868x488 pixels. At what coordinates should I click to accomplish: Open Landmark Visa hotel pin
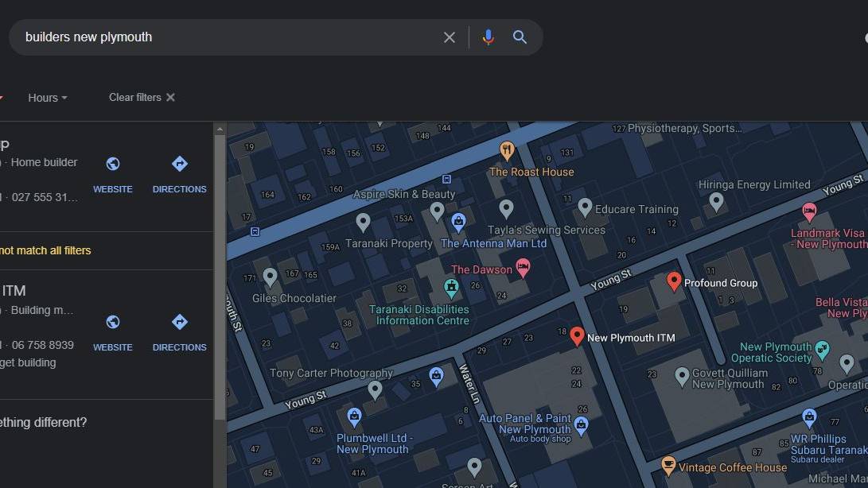809,211
